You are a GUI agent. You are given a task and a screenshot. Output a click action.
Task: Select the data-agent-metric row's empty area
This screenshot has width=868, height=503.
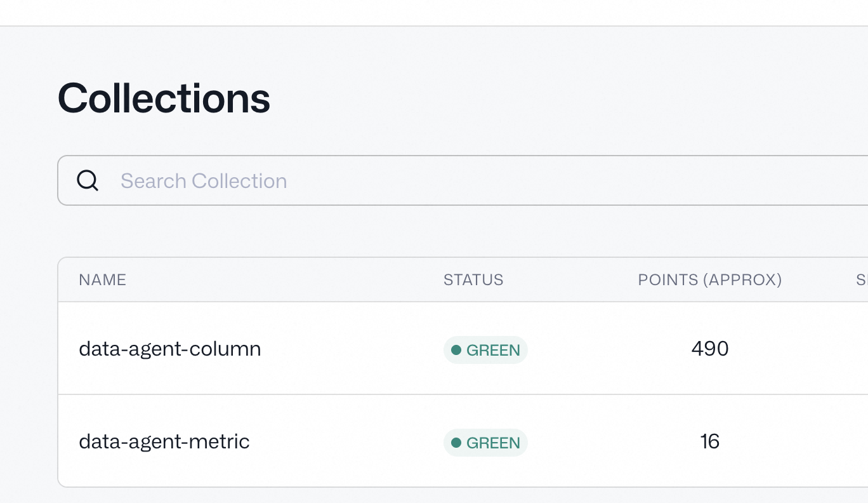[x=349, y=441]
